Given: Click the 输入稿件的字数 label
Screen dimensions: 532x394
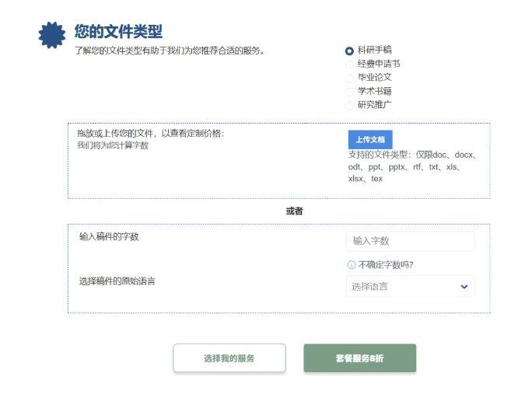Looking at the screenshot, I should (x=109, y=237).
